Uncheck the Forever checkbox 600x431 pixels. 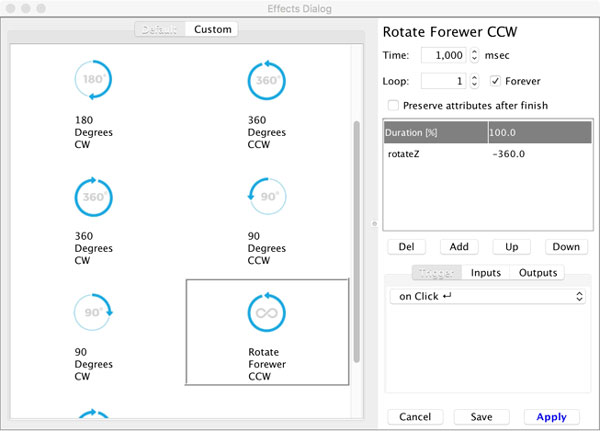coord(495,81)
